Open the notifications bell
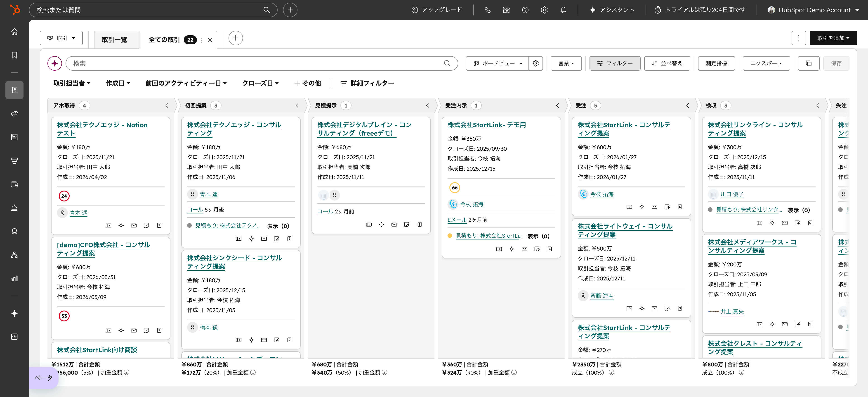Viewport: 868px width, 397px height. [563, 10]
